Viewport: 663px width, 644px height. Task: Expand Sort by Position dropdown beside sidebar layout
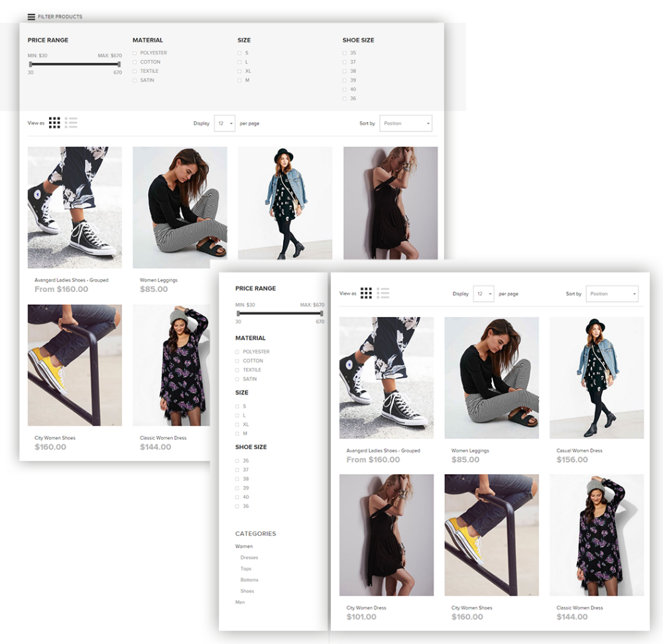click(612, 294)
